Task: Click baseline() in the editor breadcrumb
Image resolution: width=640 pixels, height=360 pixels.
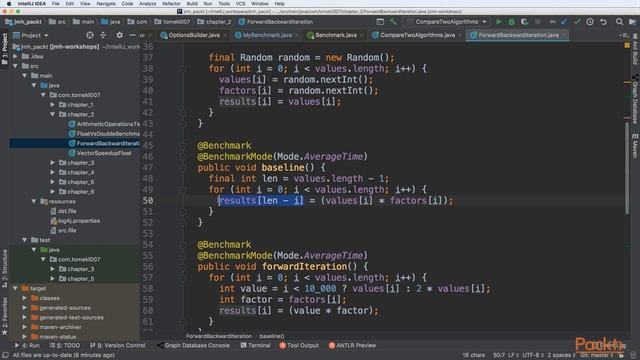Action: (272, 336)
